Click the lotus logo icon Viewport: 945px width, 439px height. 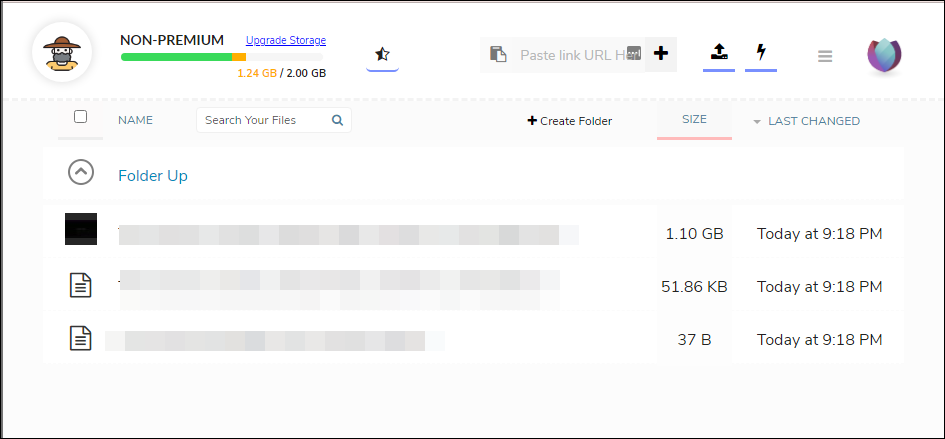[884, 55]
